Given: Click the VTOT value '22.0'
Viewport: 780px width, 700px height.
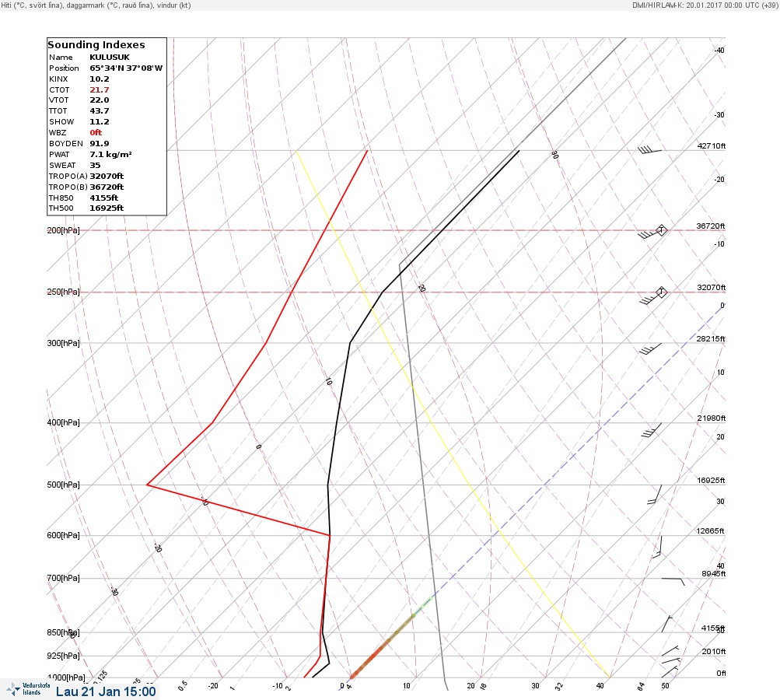Looking at the screenshot, I should pyautogui.click(x=100, y=100).
